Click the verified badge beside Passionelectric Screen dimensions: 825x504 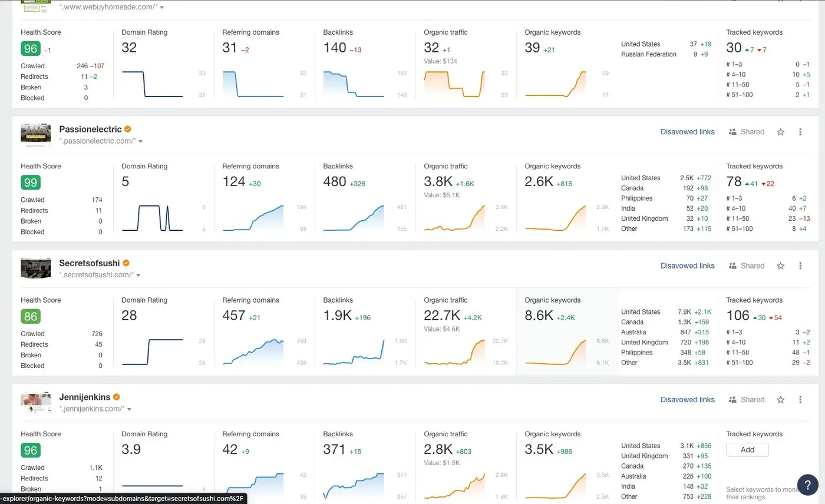pyautogui.click(x=128, y=129)
